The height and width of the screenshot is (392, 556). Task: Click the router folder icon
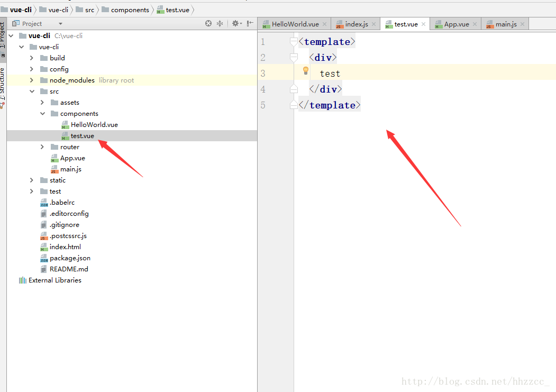[x=54, y=147]
